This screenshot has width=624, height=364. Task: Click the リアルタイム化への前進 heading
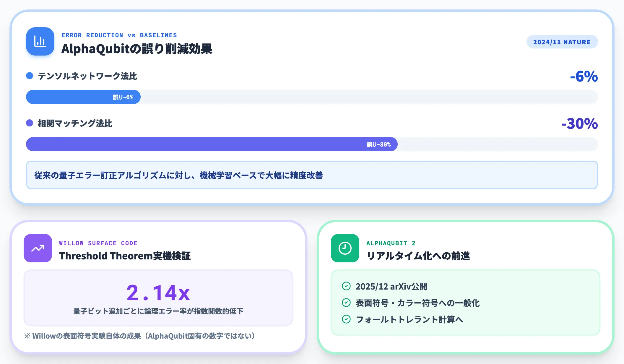418,256
